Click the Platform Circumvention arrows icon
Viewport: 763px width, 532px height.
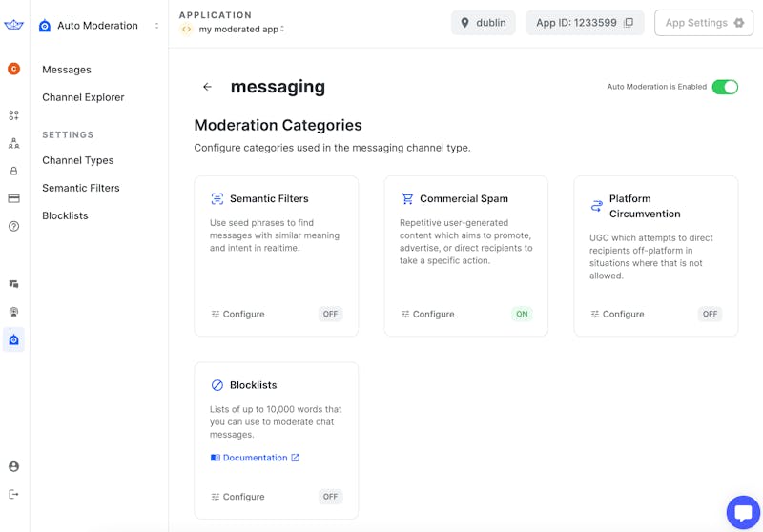[597, 206]
